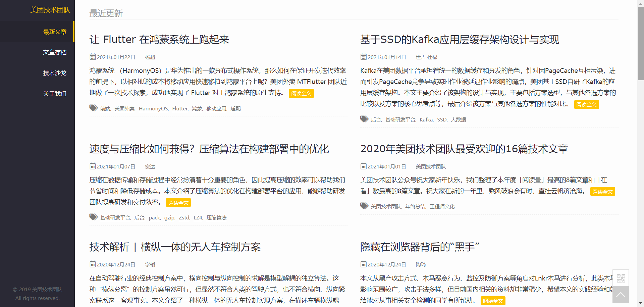Click 阅读全文 for the Kafka SSD article

[x=586, y=104]
